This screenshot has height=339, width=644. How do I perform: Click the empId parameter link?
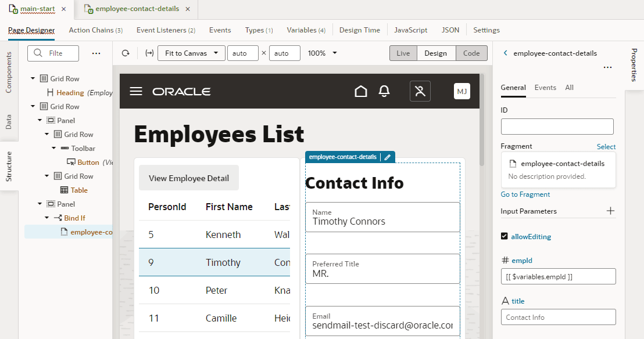pyautogui.click(x=521, y=260)
